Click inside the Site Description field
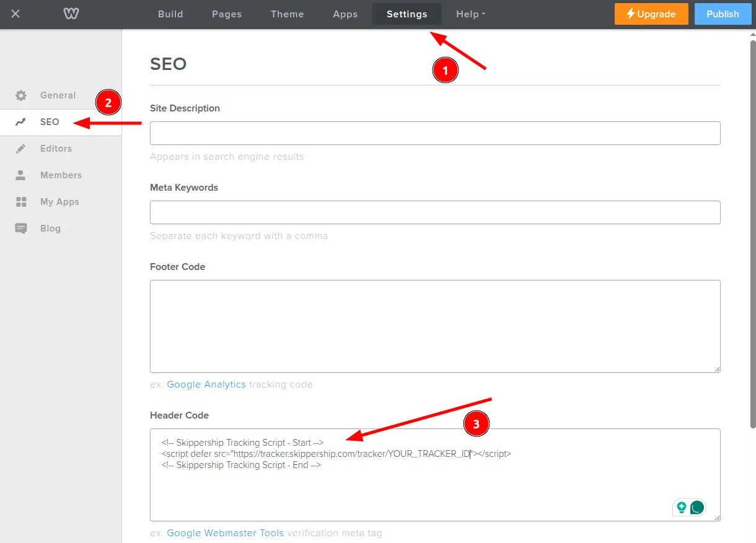Screen dimensions: 756x543 tap(434, 132)
